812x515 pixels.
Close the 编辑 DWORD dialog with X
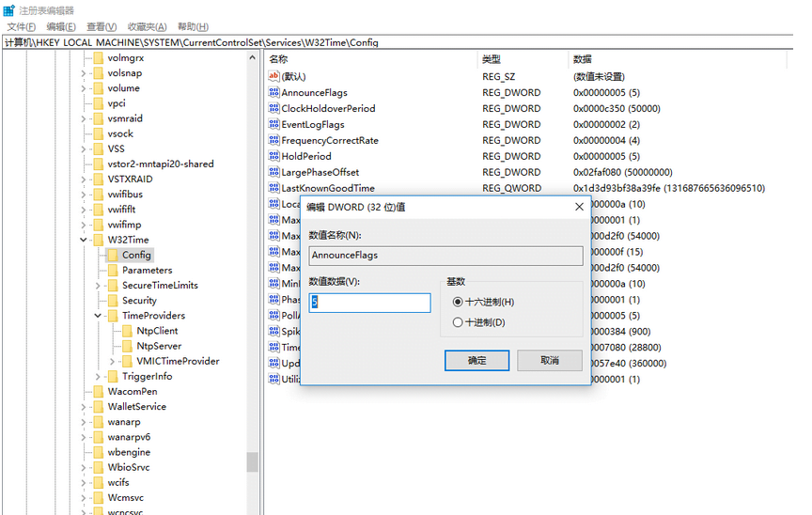(580, 207)
